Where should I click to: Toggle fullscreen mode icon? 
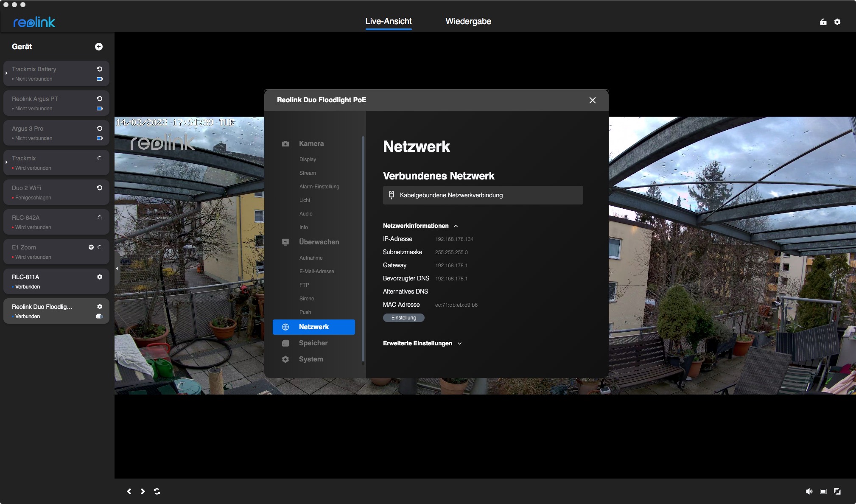point(837,491)
